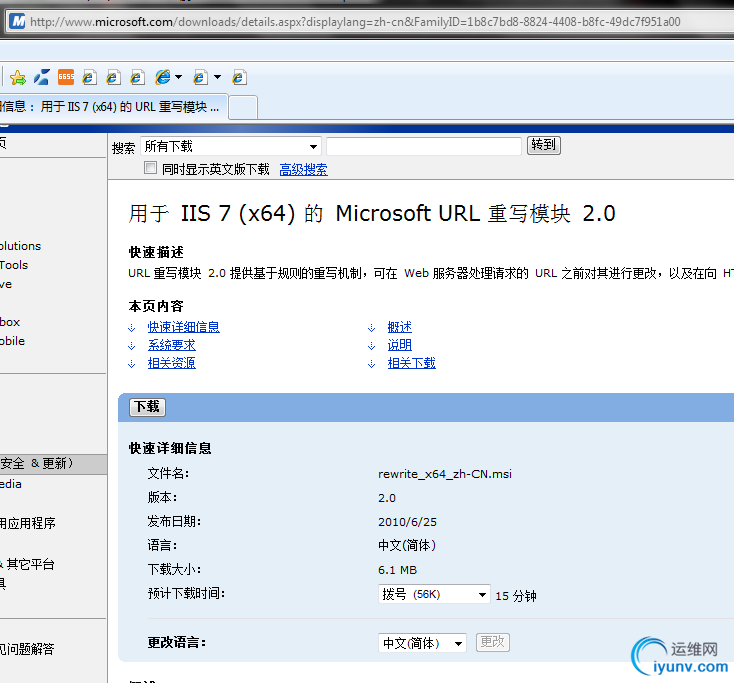The height and width of the screenshot is (683, 734).
Task: Click the 下载 download button
Action: point(147,407)
